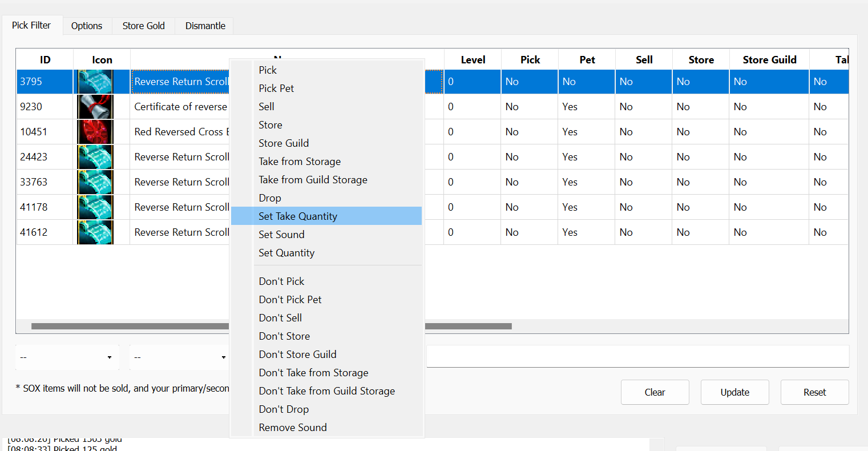
Task: Click Don't Pick Pet in context menu
Action: pyautogui.click(x=290, y=300)
